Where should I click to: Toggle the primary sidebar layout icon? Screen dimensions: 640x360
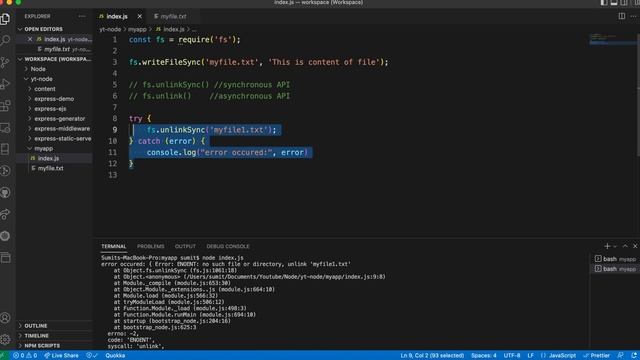tap(604, 2)
